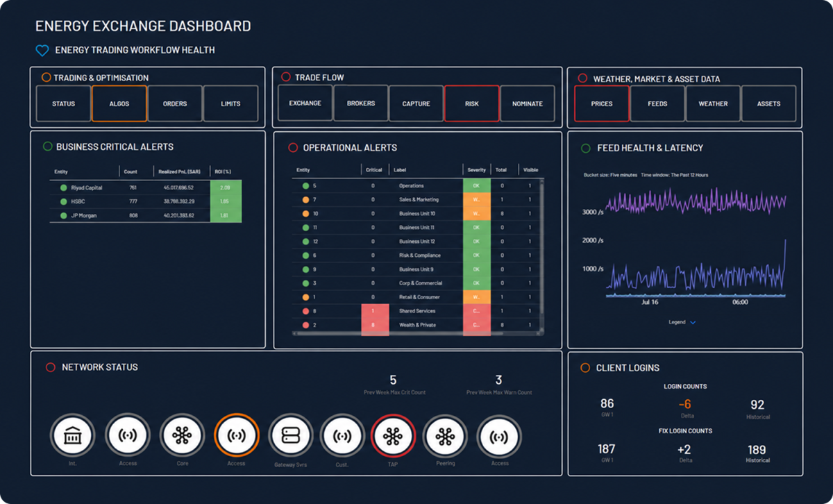Image resolution: width=833 pixels, height=504 pixels.
Task: Open the LIMITS tile
Action: pyautogui.click(x=230, y=103)
